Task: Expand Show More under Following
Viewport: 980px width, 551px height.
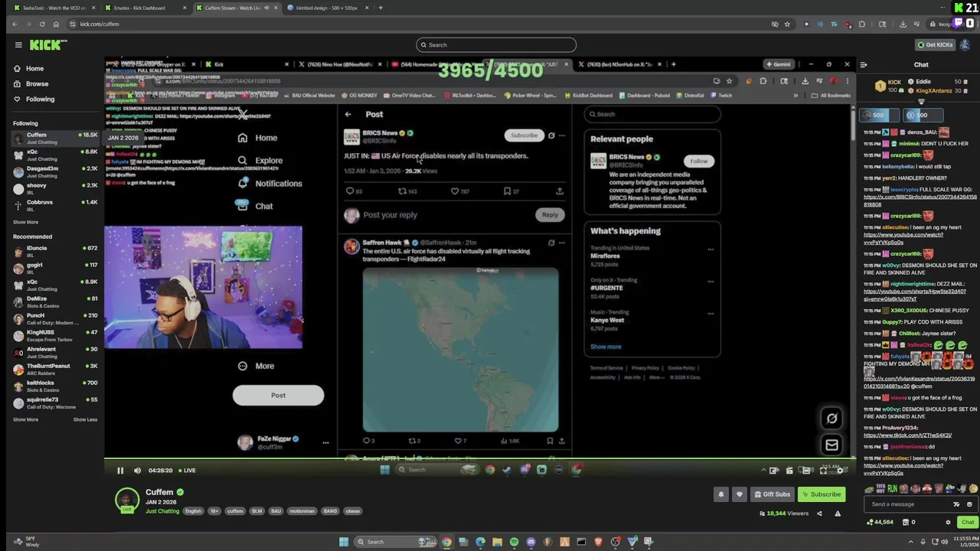Action: click(25, 222)
